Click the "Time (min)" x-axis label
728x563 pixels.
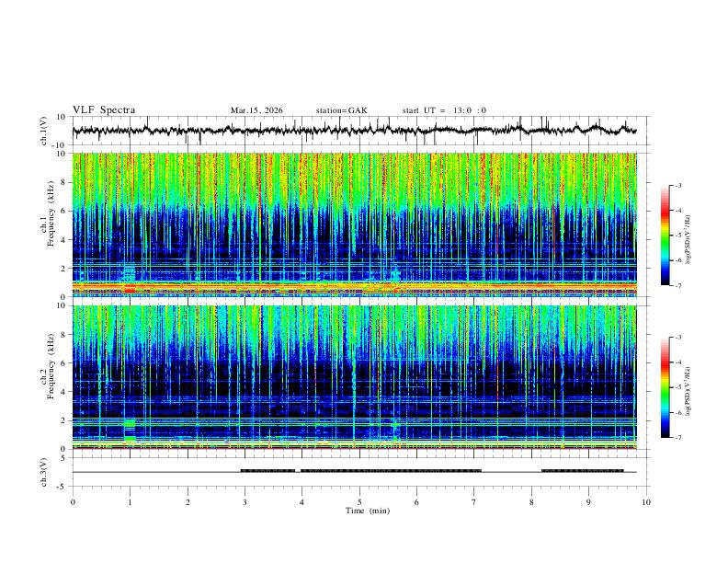pos(368,511)
